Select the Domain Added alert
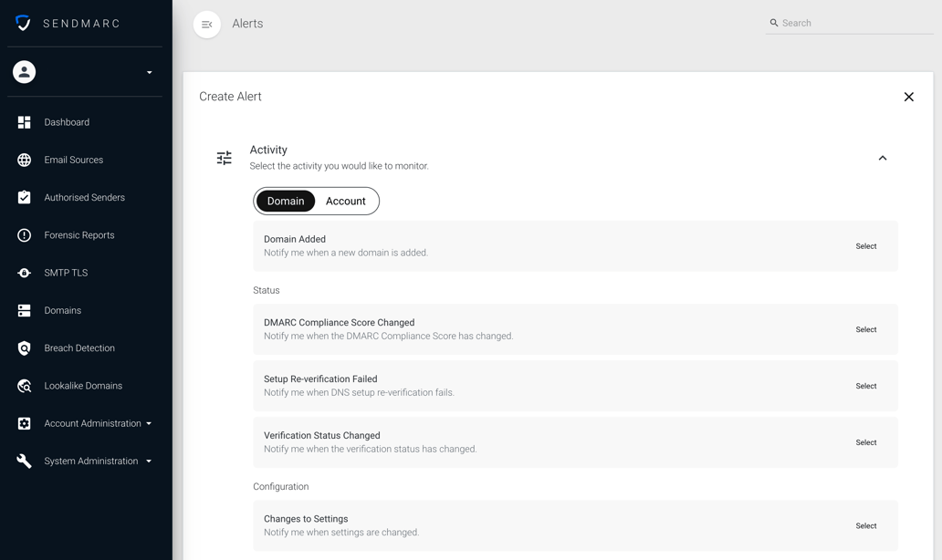 865,246
